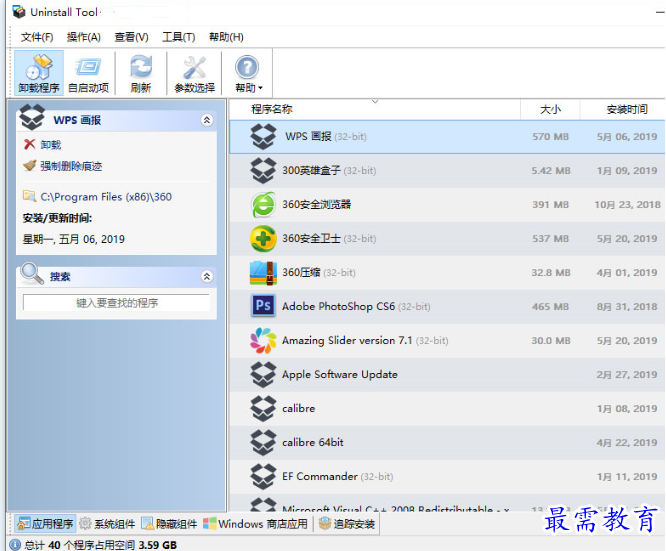This screenshot has width=666, height=551.
Task: Switch to the 隐藏组件 tab
Action: coord(169,524)
